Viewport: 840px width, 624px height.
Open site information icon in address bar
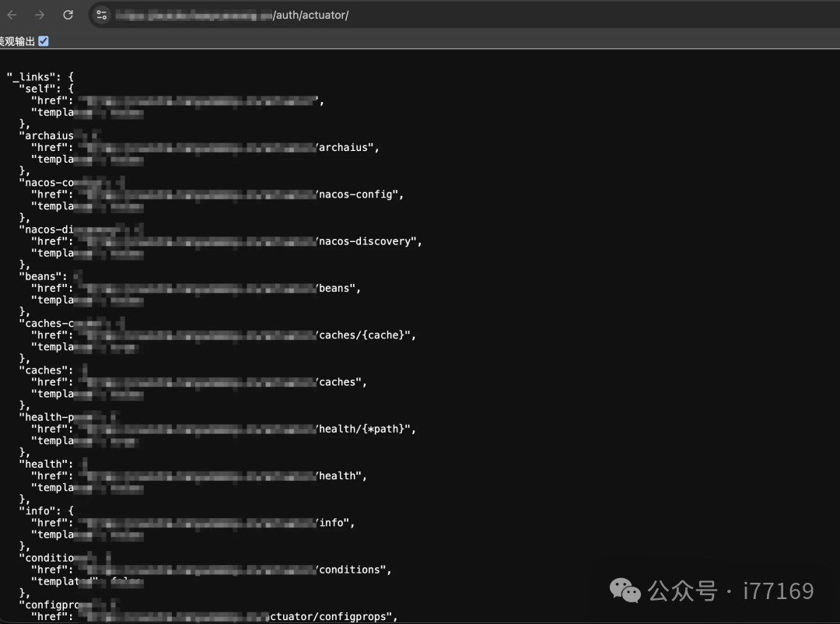click(x=102, y=15)
